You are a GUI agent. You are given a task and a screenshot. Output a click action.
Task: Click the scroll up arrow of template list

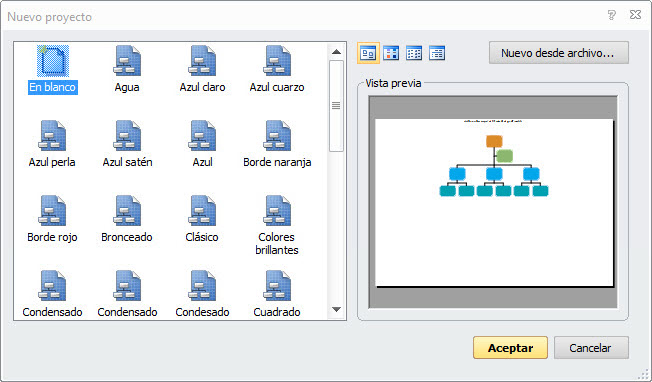336,52
